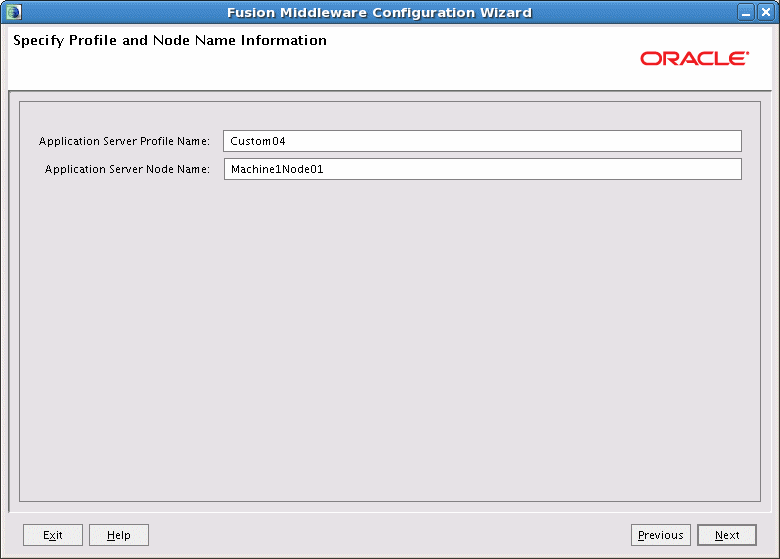Image resolution: width=780 pixels, height=559 pixels.
Task: Close the Fusion Middleware Configuration Wizard
Action: pos(766,12)
